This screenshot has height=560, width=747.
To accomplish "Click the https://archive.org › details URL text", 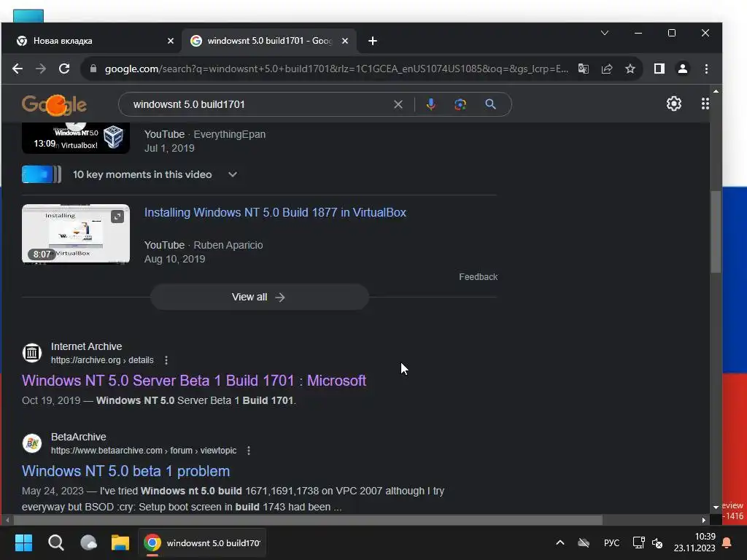I will pyautogui.click(x=102, y=360).
